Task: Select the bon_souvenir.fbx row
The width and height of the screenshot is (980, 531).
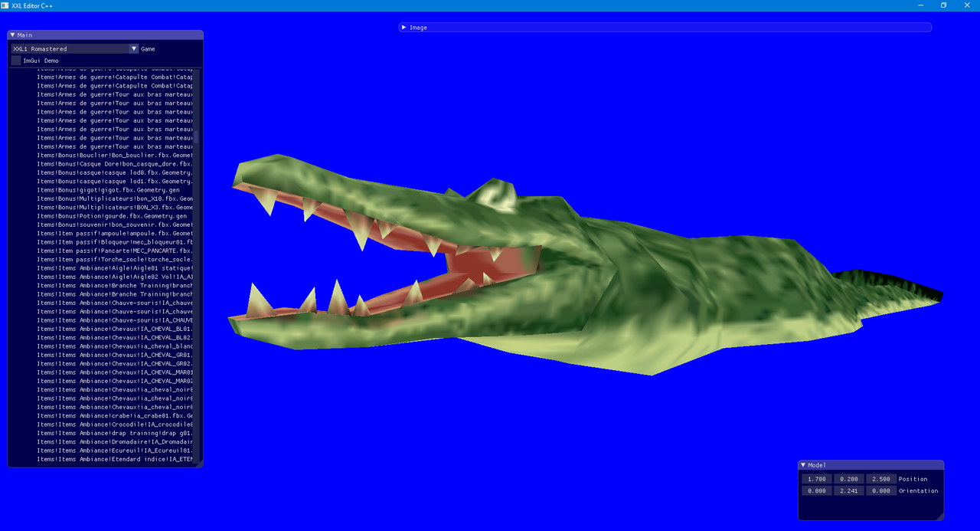Action: pos(115,225)
